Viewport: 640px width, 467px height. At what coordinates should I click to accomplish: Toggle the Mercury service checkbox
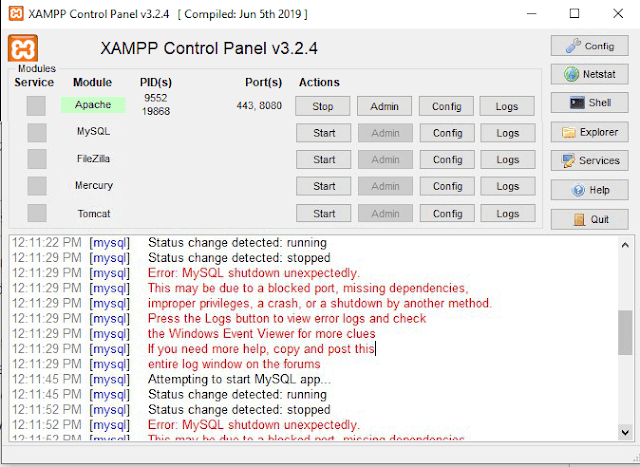(x=37, y=186)
